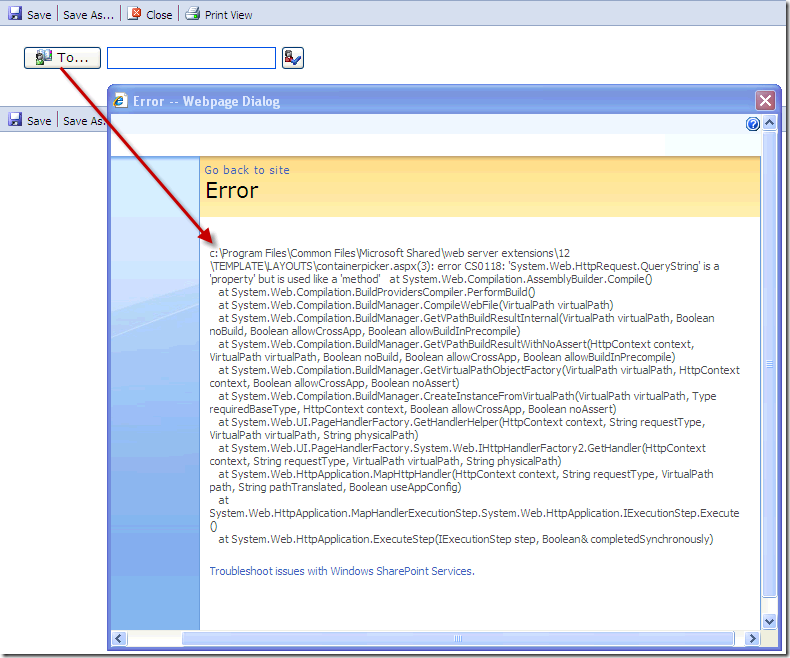The width and height of the screenshot is (790, 658).
Task: Click vertical scrollbar down arrow in dialog
Action: click(x=769, y=621)
